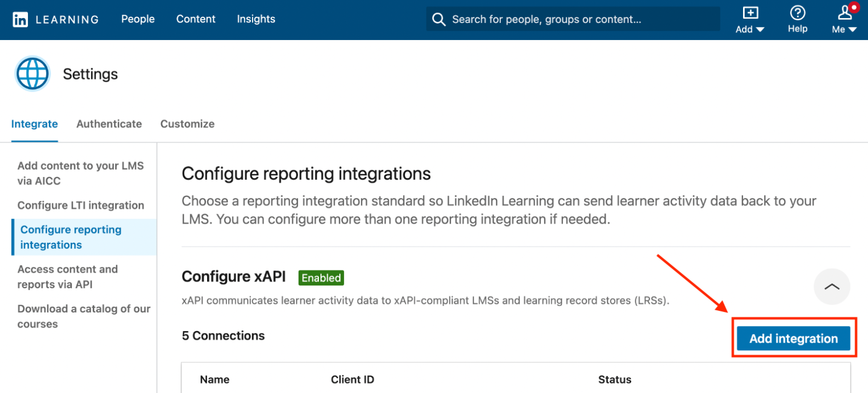Switch to the Customize tab
The width and height of the screenshot is (868, 393).
click(187, 124)
